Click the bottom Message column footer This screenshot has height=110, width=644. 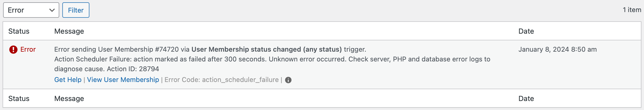click(69, 99)
